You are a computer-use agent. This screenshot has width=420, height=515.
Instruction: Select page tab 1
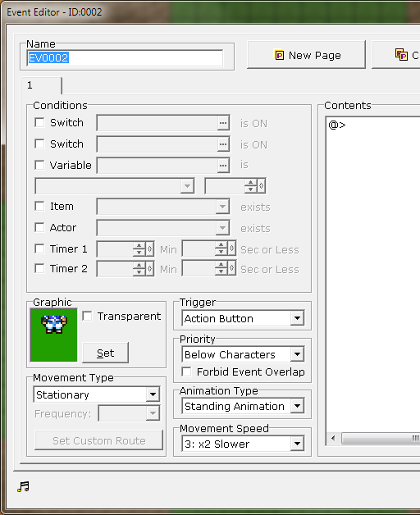pyautogui.click(x=41, y=85)
